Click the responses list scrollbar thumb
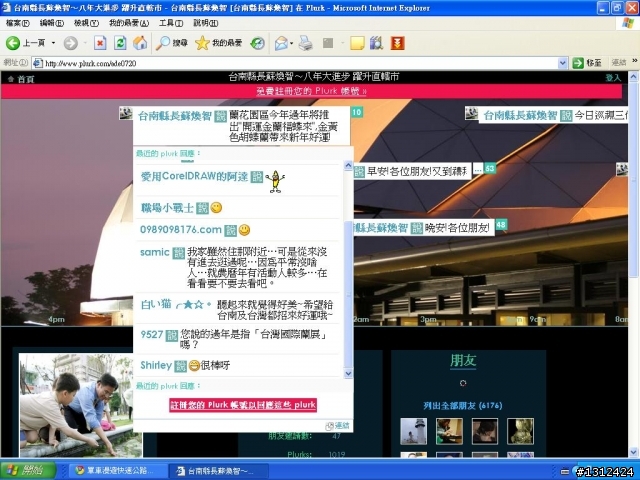Screen dimensions: 640x480 tap(348, 294)
